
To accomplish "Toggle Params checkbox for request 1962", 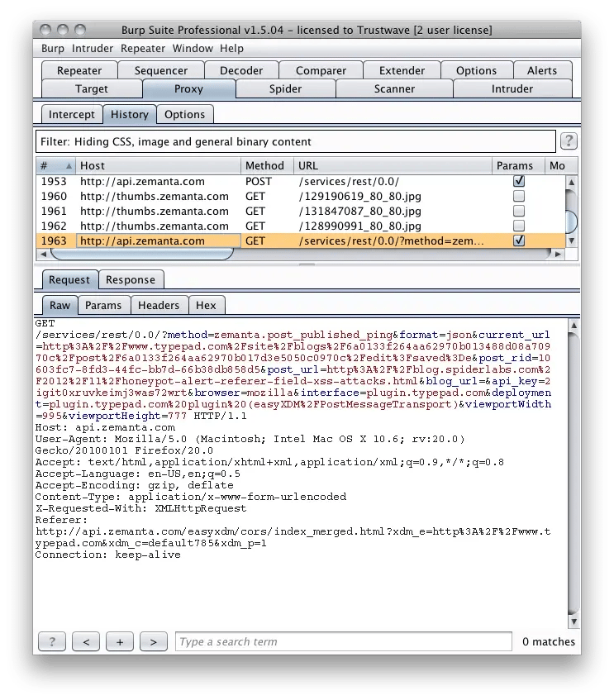I will pos(519,226).
